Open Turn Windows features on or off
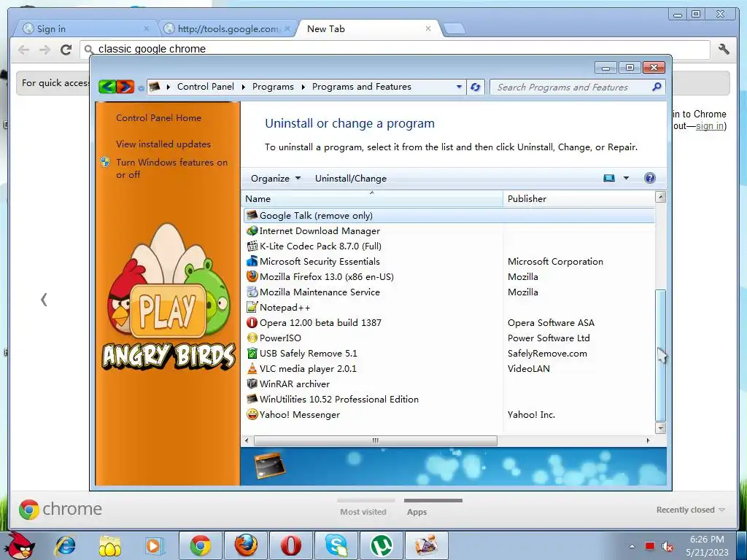 tap(171, 168)
